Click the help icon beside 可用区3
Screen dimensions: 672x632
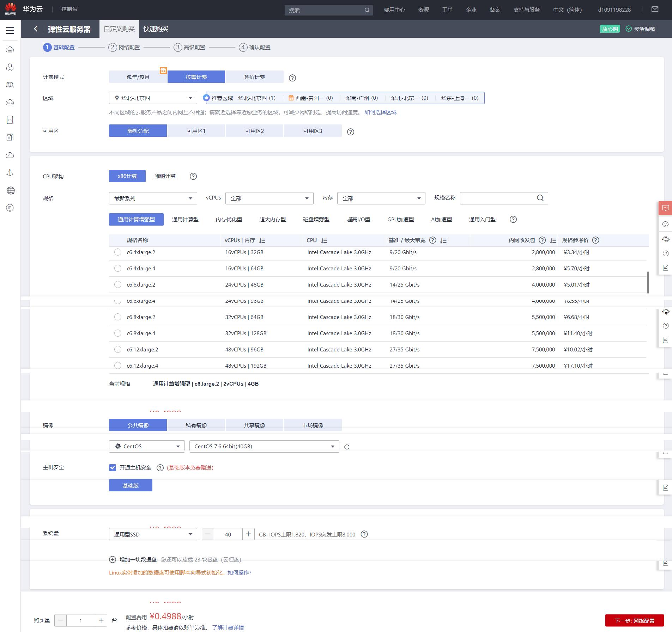click(x=351, y=132)
